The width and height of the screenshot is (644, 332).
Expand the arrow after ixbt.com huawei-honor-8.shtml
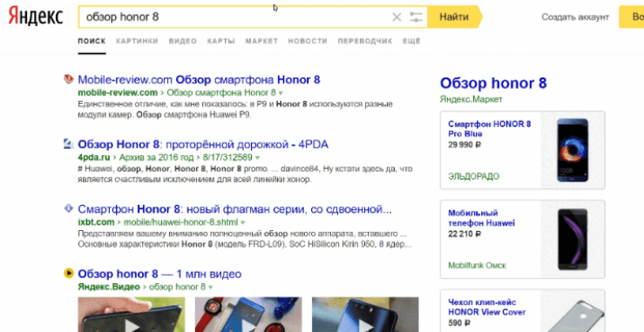point(243,223)
